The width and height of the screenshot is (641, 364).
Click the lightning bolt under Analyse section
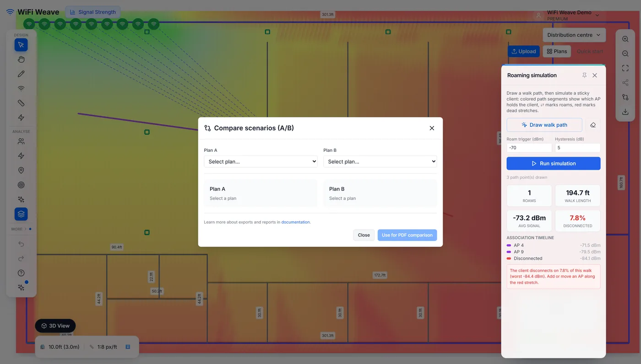point(21,156)
